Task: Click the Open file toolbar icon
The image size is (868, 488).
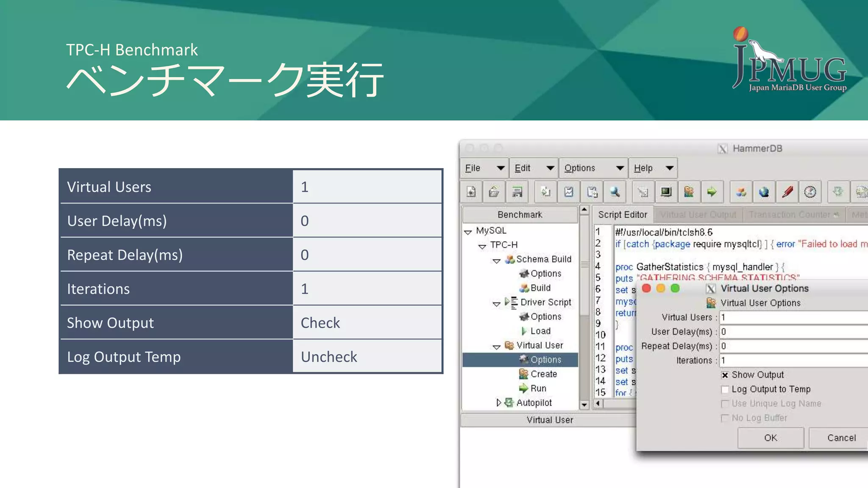Action: pyautogui.click(x=494, y=192)
